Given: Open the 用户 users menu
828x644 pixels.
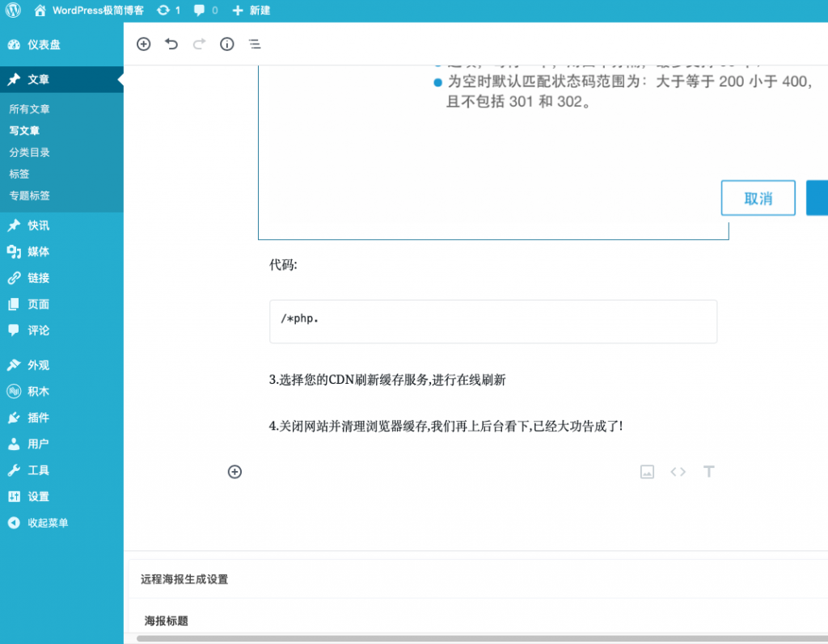Looking at the screenshot, I should (61, 444).
